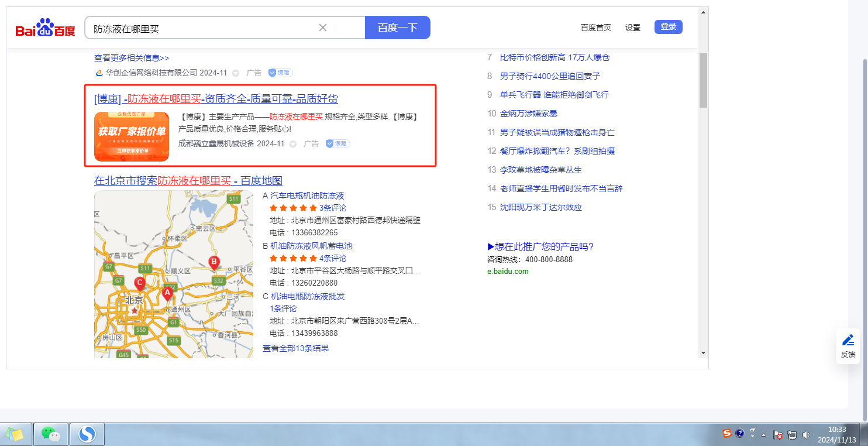Click map marker A on Beijing map

167,293
